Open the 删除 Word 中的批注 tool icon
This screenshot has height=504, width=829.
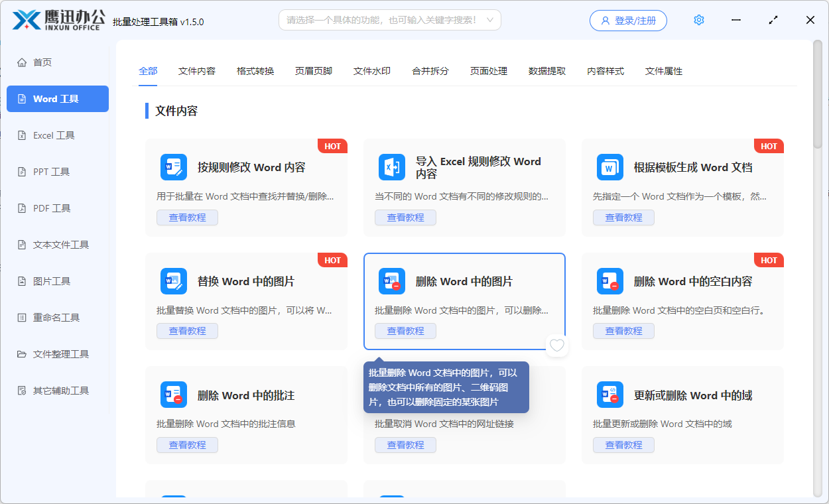coord(173,395)
